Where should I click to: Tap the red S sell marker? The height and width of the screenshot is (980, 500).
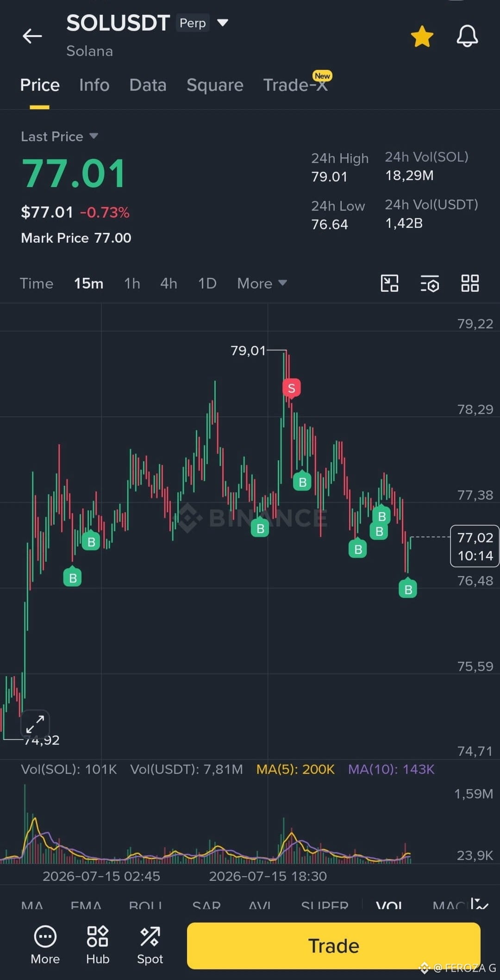[x=292, y=388]
